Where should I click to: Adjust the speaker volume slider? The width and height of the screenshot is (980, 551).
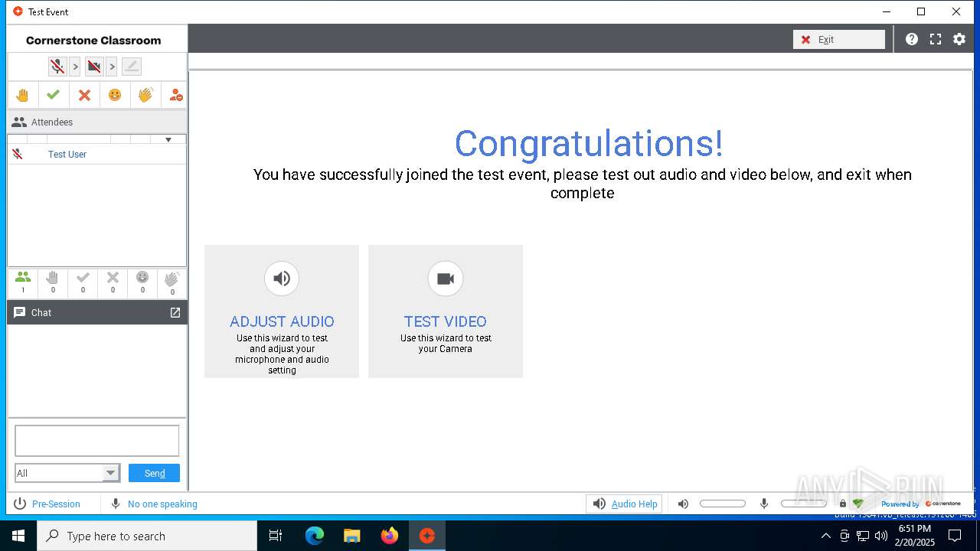click(x=723, y=504)
